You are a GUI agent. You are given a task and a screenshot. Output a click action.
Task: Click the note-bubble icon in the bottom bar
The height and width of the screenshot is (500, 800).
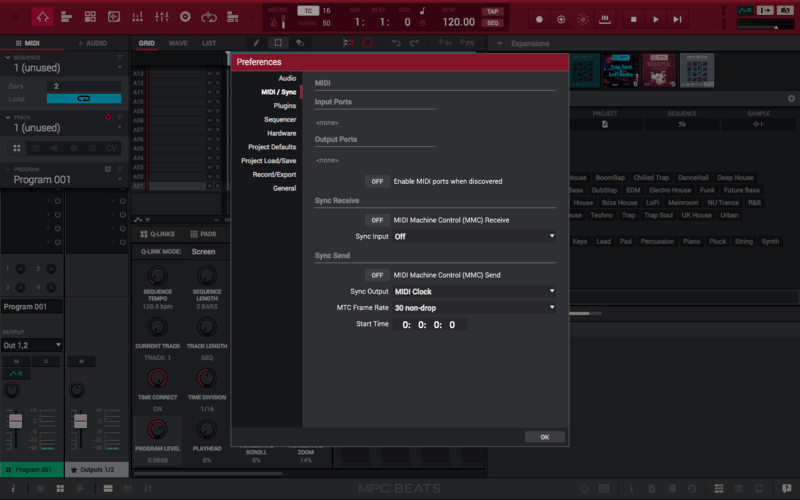click(786, 488)
